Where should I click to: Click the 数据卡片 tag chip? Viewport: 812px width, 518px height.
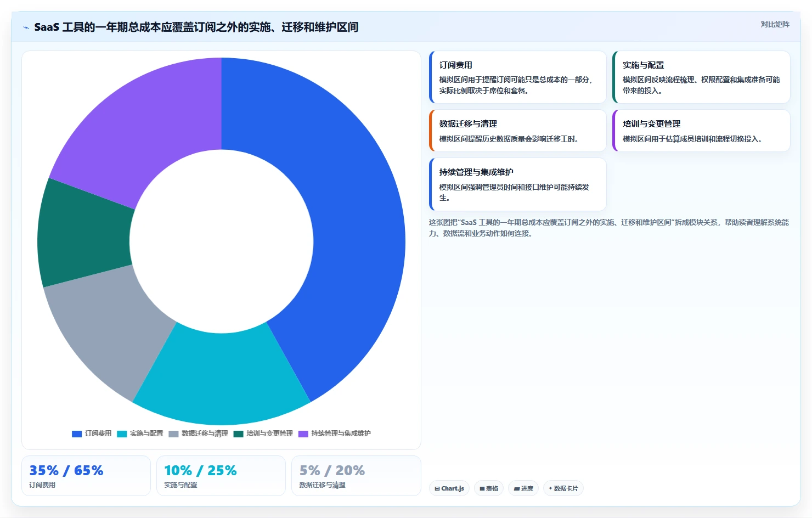coord(563,488)
